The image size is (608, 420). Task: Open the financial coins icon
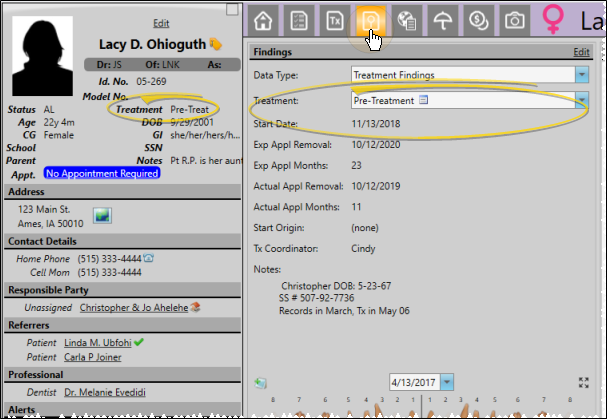[480, 20]
